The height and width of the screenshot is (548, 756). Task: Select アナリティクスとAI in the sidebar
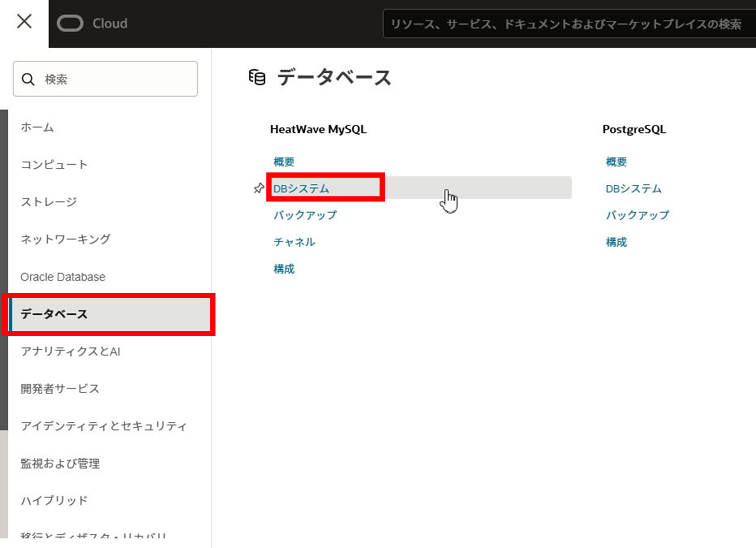(x=70, y=351)
